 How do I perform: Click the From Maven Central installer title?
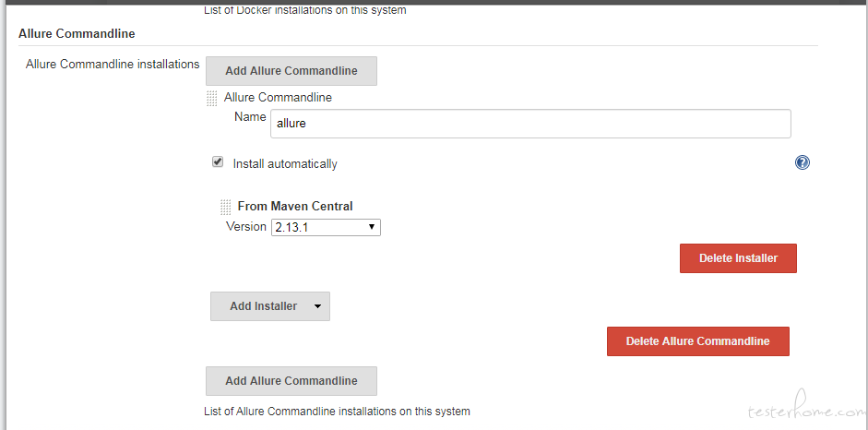pyautogui.click(x=295, y=207)
